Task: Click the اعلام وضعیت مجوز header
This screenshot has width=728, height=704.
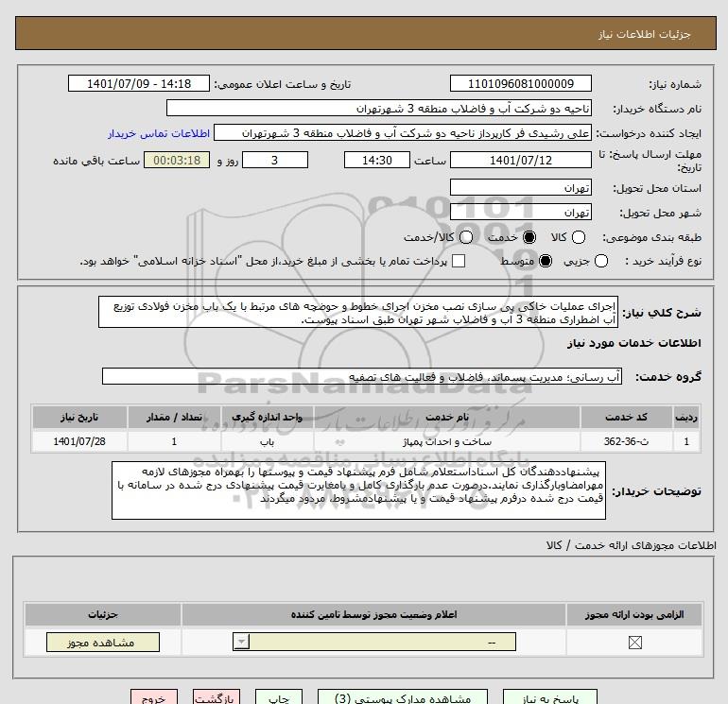Action: tap(373, 614)
